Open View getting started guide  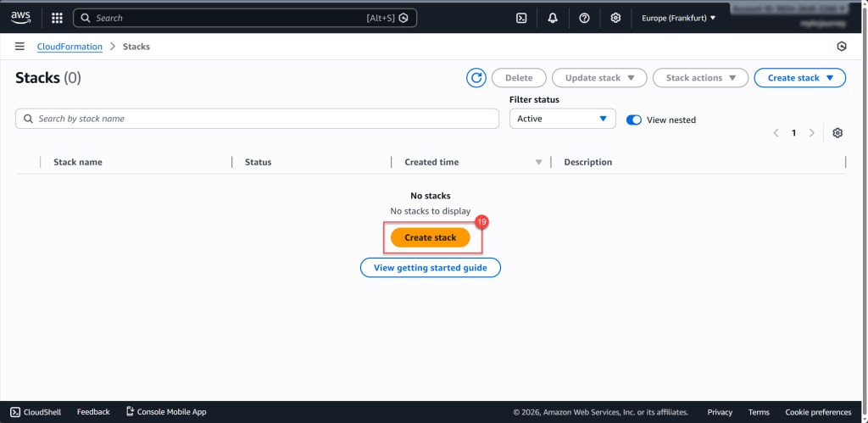tap(431, 268)
